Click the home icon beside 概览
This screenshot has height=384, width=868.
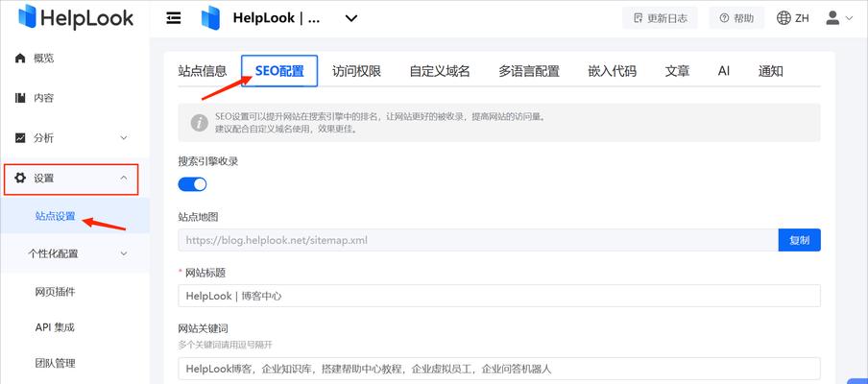(x=20, y=59)
